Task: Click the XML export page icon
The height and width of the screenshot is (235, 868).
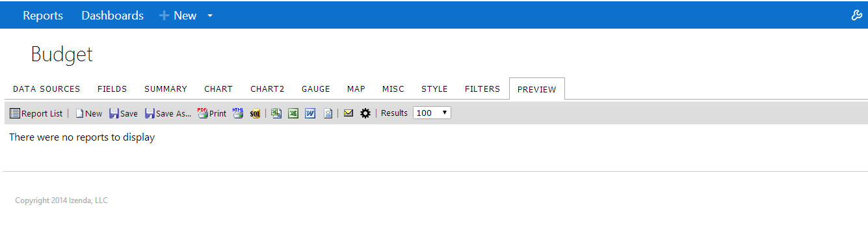Action: coord(328,113)
